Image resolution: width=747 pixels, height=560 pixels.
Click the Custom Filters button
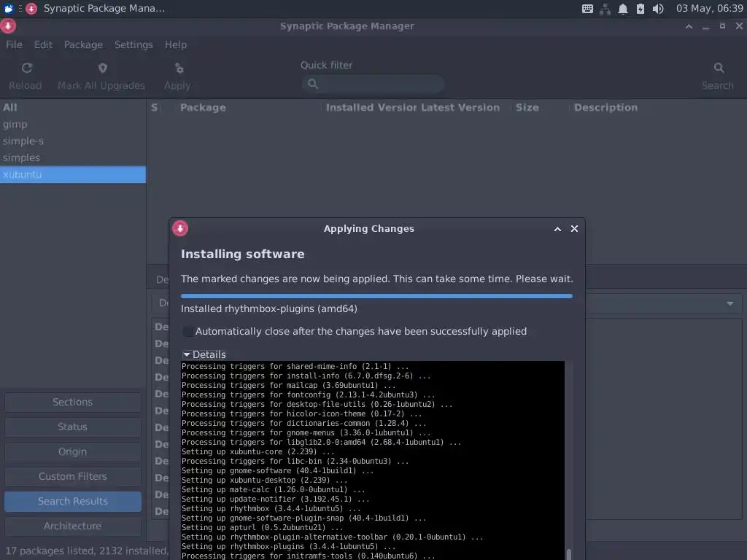[73, 476]
